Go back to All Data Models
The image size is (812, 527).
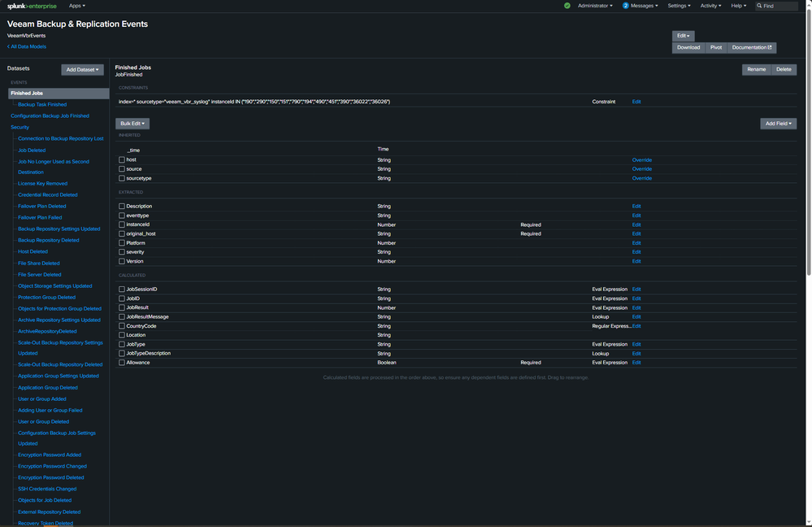pos(27,46)
